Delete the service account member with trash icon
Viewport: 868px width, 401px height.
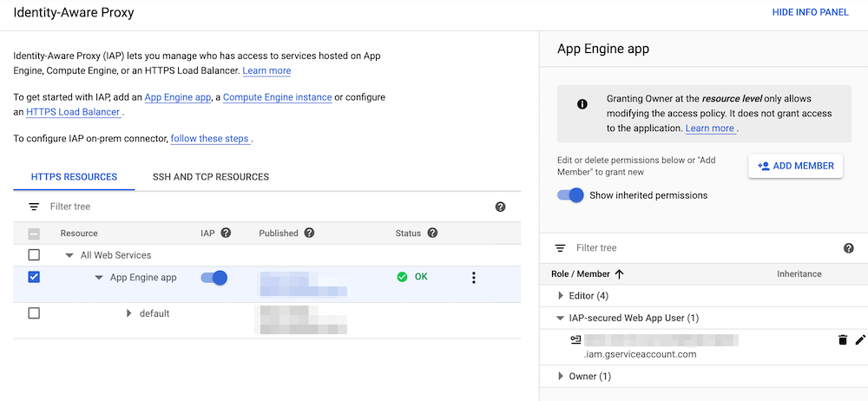[843, 340]
